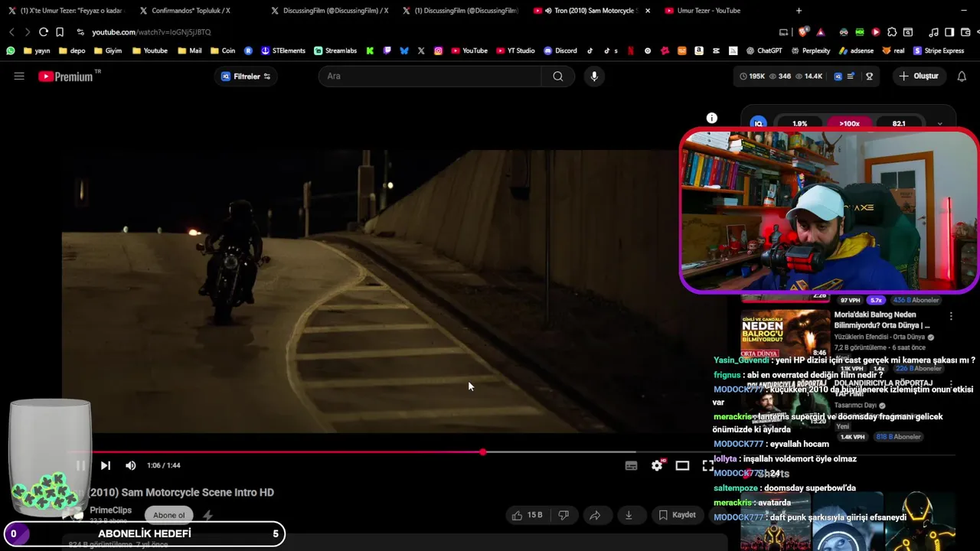Open the Youtube bookmarks folder
The width and height of the screenshot is (980, 551).
[150, 51]
